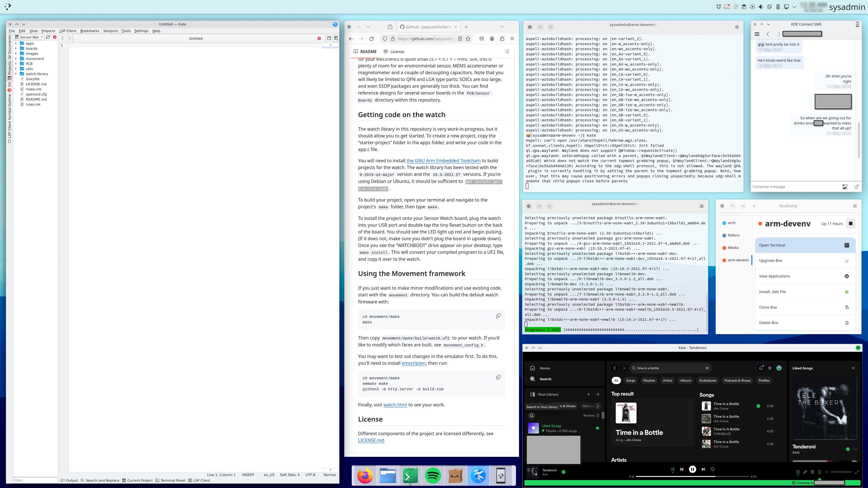The image size is (868, 488).
Task: Click the Spotify notifications bell icon
Action: pos(760,368)
